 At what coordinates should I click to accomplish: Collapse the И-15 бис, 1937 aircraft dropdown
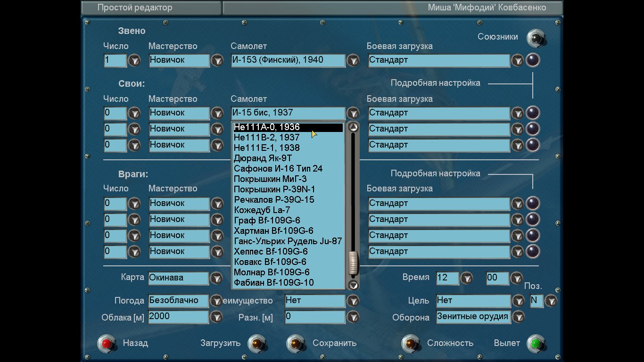pyautogui.click(x=353, y=113)
